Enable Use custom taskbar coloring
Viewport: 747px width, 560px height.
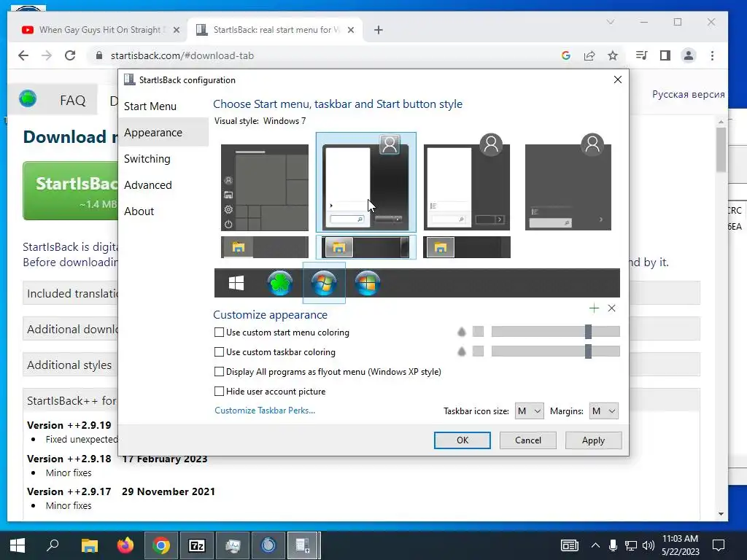pos(219,352)
